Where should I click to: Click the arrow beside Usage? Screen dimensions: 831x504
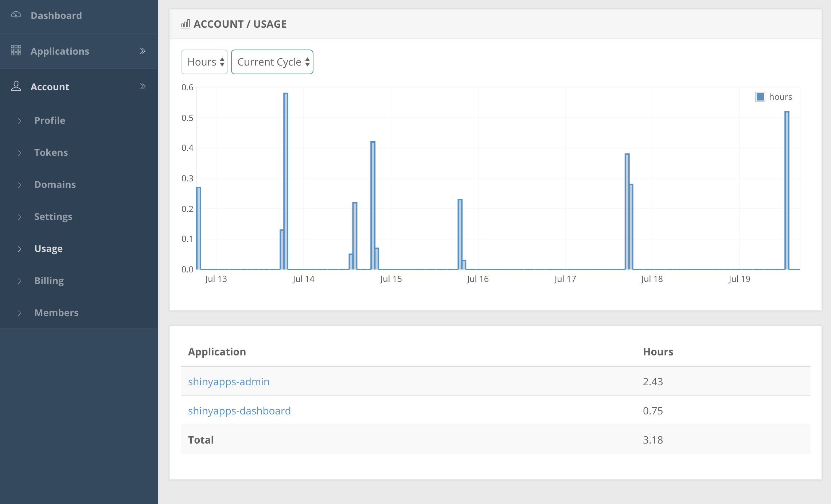19,249
